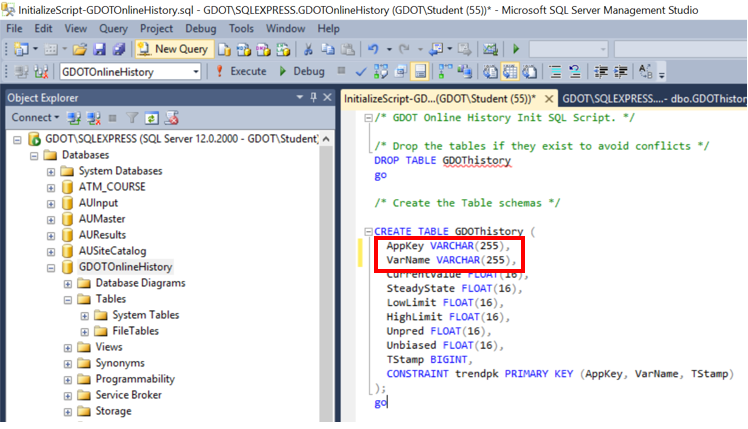The width and height of the screenshot is (748, 429).
Task: Click the Analysis Services DMX Query icon
Action: [x=263, y=49]
